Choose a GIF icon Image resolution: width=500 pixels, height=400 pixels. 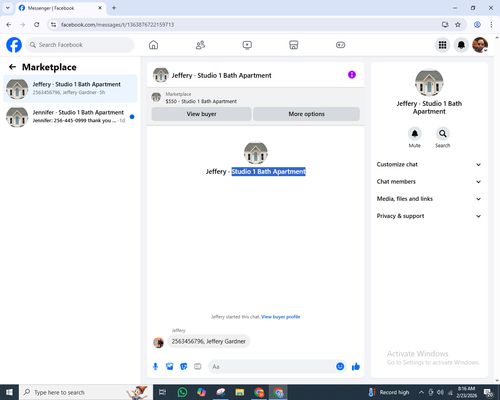pyautogui.click(x=198, y=367)
